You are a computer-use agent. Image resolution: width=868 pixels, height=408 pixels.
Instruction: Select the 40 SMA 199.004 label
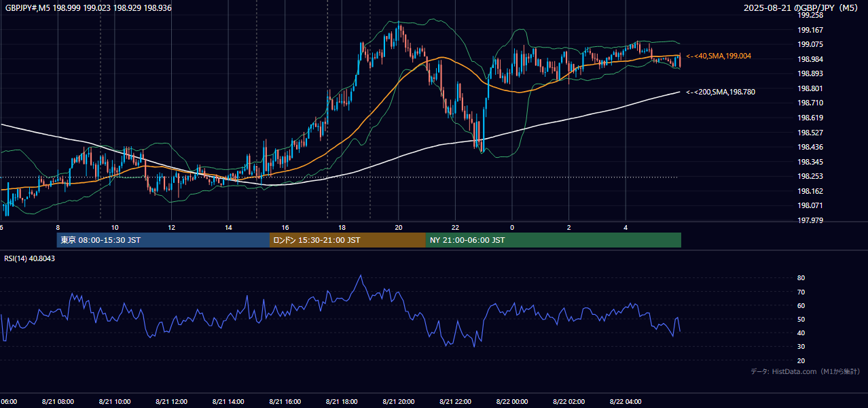(719, 56)
